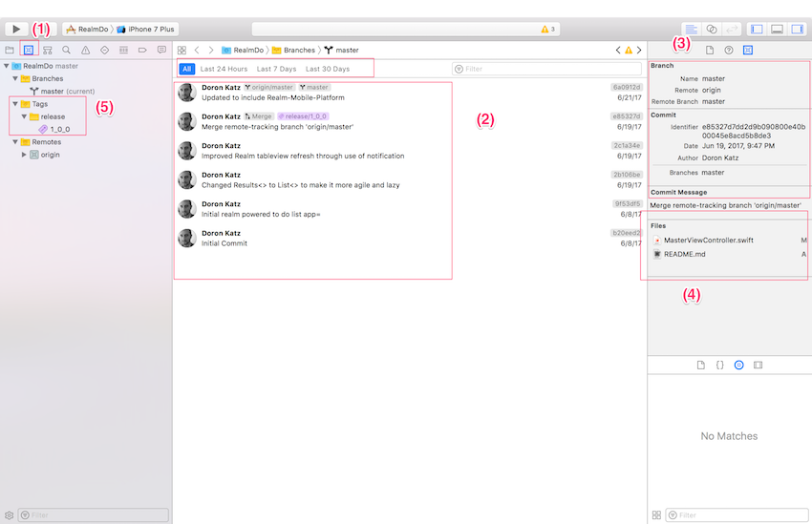
Task: Open the navigator settings gear
Action: pos(9,515)
